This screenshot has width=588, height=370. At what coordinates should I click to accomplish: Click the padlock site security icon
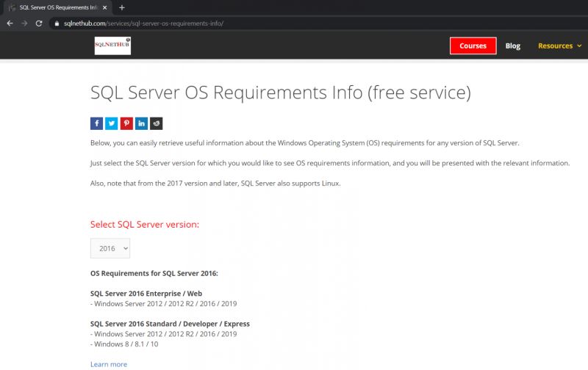57,23
